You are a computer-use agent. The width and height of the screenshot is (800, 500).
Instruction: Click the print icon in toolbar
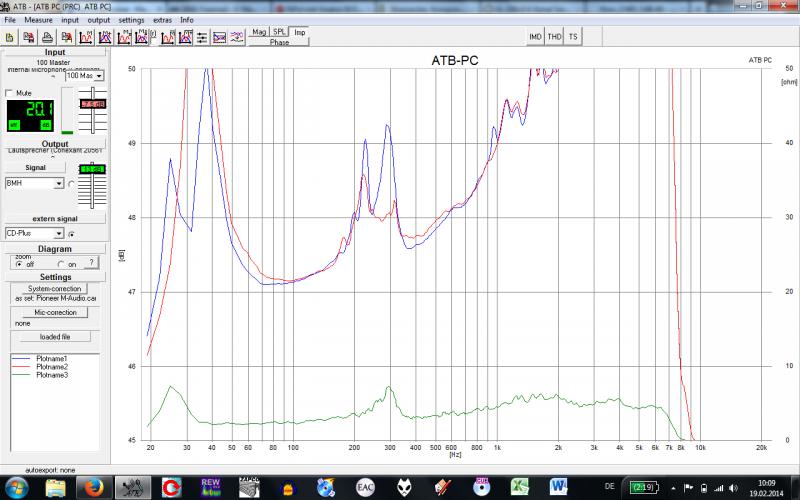click(x=45, y=37)
